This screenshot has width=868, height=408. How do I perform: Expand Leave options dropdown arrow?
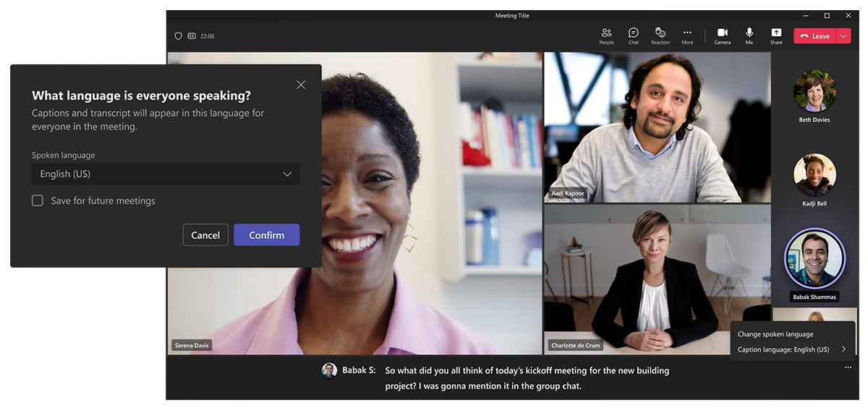coord(843,36)
